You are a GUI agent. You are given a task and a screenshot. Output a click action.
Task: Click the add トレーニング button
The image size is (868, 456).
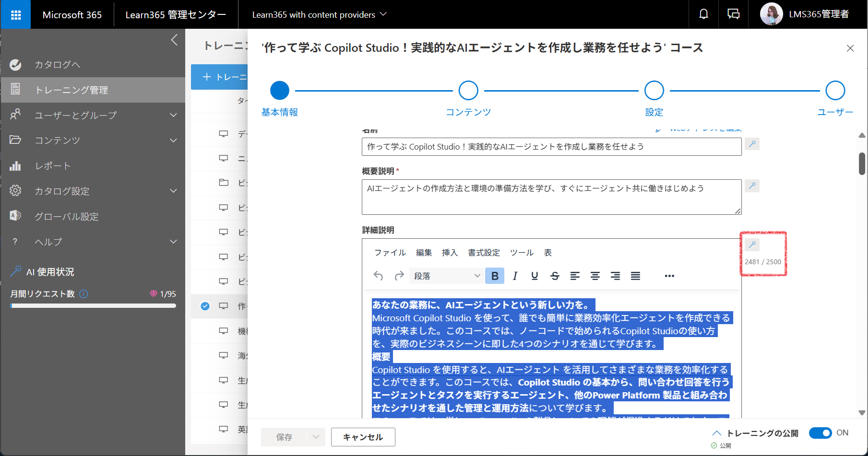coord(220,77)
